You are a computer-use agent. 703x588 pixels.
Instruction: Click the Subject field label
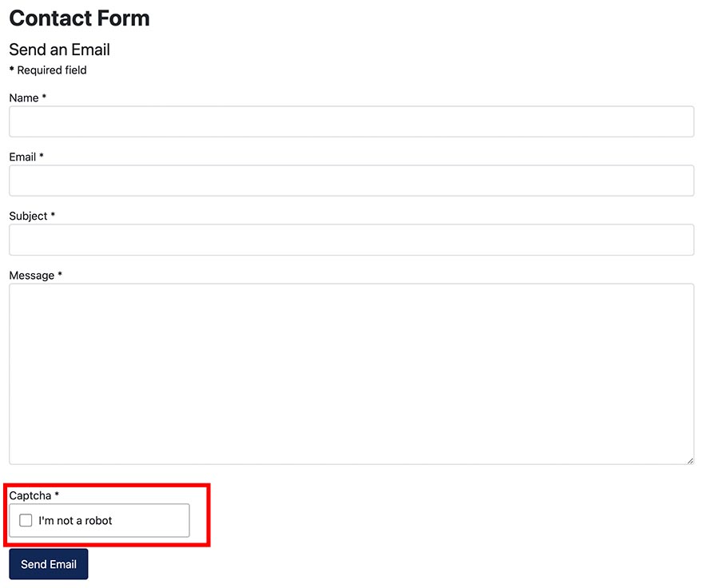coord(30,216)
